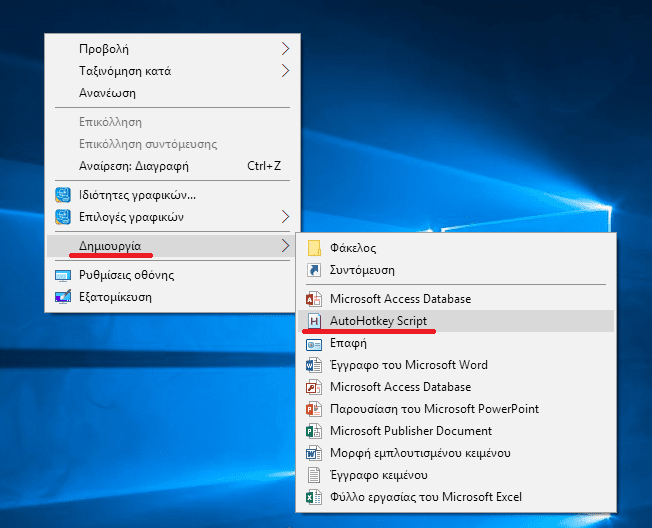652x528 pixels.
Task: Select Επιλογές γραφικών entry
Action: [x=173, y=217]
